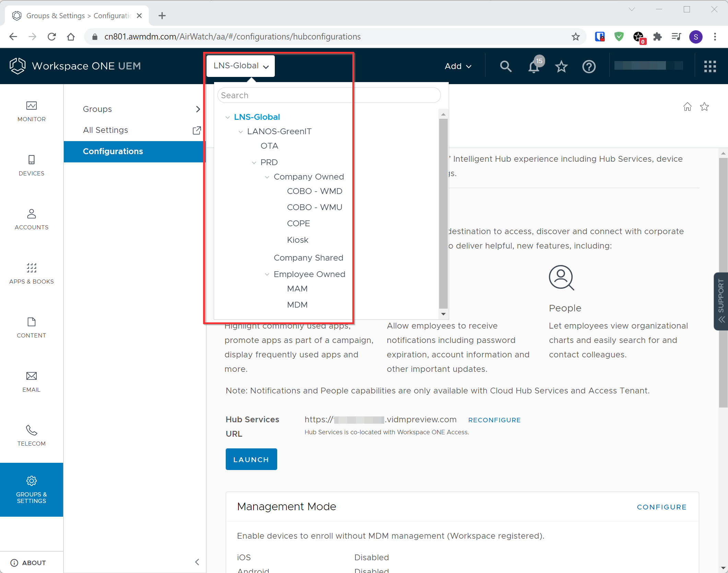This screenshot has height=573, width=728.
Task: Open All Settings external link icon
Action: click(197, 130)
